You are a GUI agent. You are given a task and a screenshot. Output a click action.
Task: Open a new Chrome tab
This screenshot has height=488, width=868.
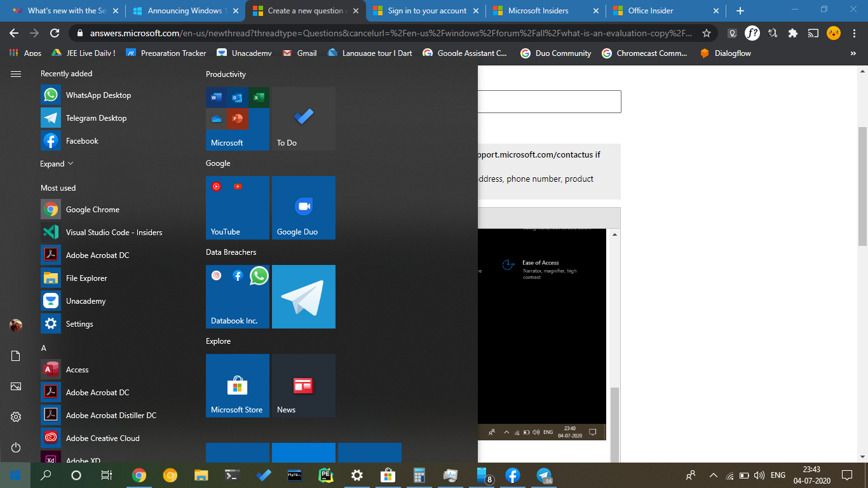click(740, 11)
